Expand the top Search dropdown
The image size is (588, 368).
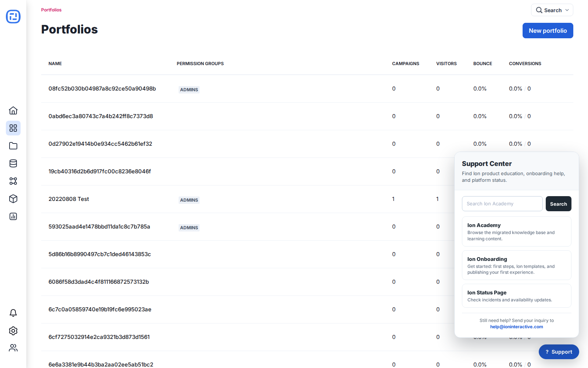(552, 10)
